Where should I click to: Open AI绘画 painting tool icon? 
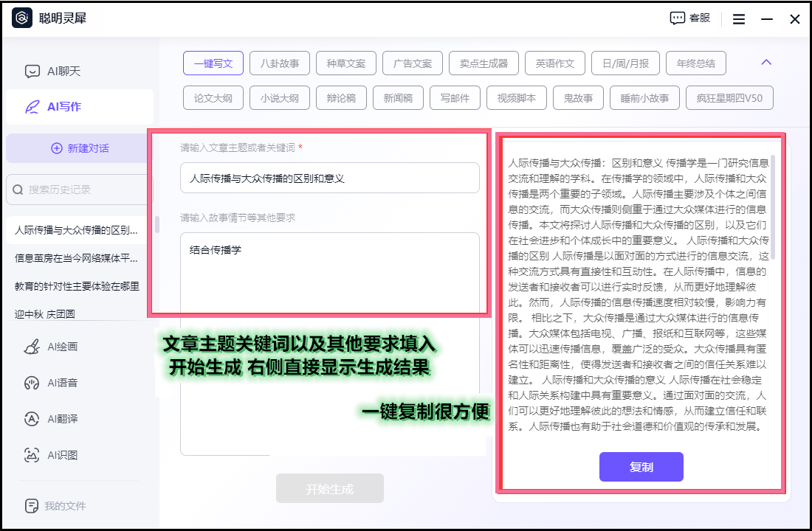click(32, 347)
